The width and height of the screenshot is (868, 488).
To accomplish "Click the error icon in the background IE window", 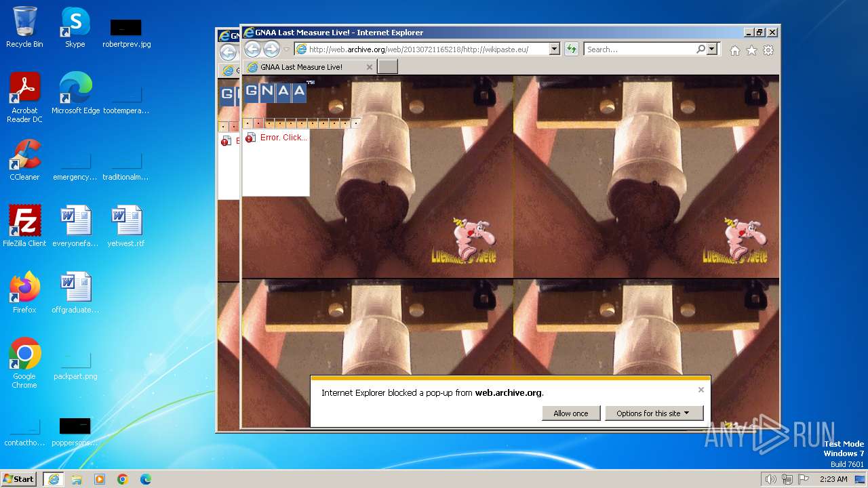I will pos(225,141).
